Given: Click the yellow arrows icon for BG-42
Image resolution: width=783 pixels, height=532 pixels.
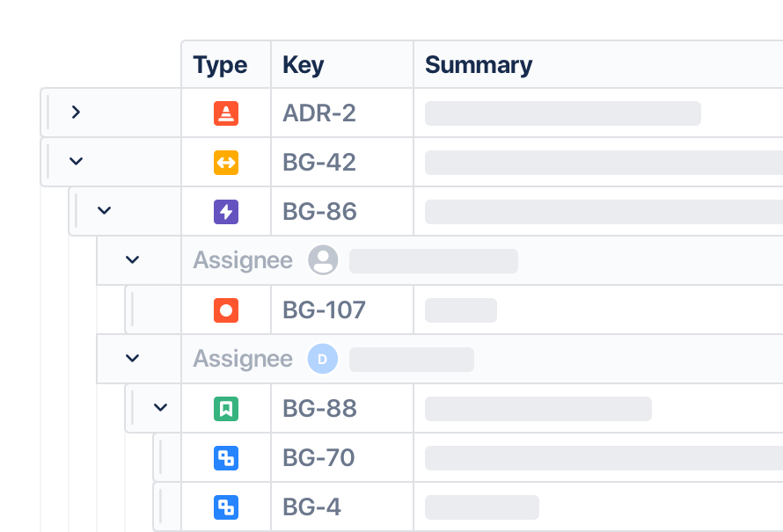Looking at the screenshot, I should click(x=226, y=163).
